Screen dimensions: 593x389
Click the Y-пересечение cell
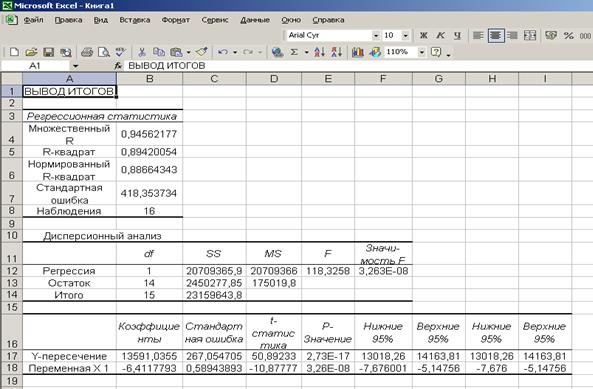[x=69, y=356]
